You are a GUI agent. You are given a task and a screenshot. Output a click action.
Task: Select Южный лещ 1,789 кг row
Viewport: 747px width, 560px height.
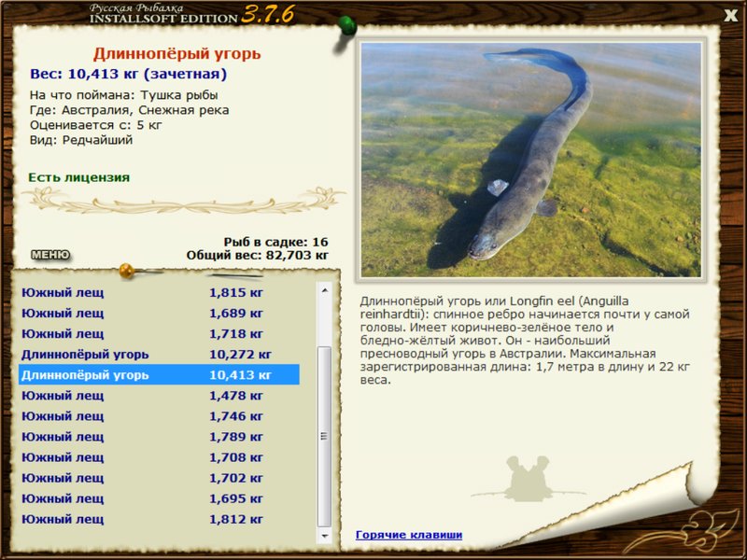click(159, 437)
